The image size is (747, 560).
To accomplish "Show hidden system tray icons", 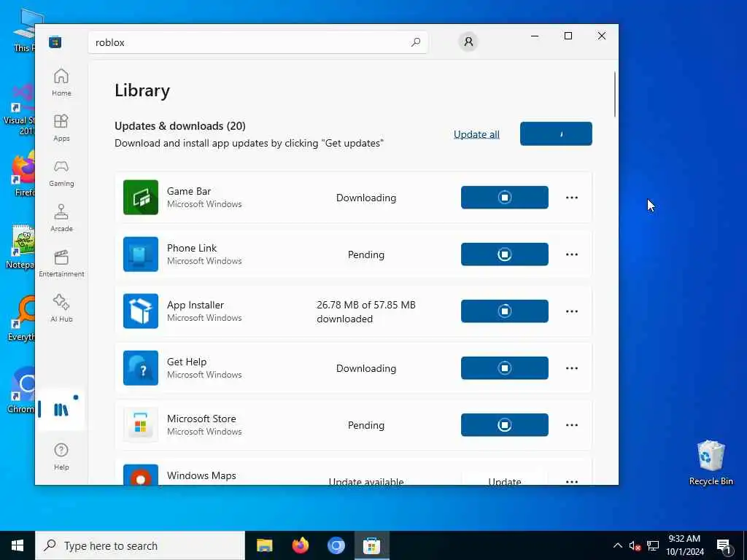I will 617,545.
